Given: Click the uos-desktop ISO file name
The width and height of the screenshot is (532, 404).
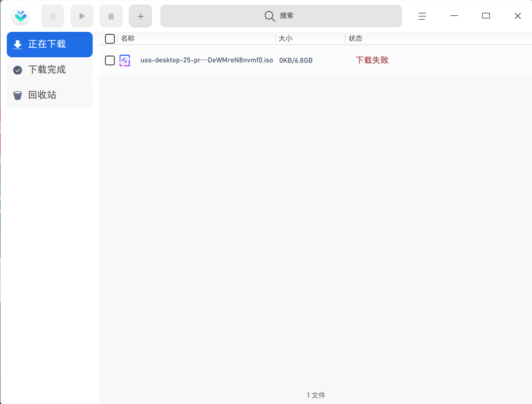Looking at the screenshot, I should coord(207,60).
